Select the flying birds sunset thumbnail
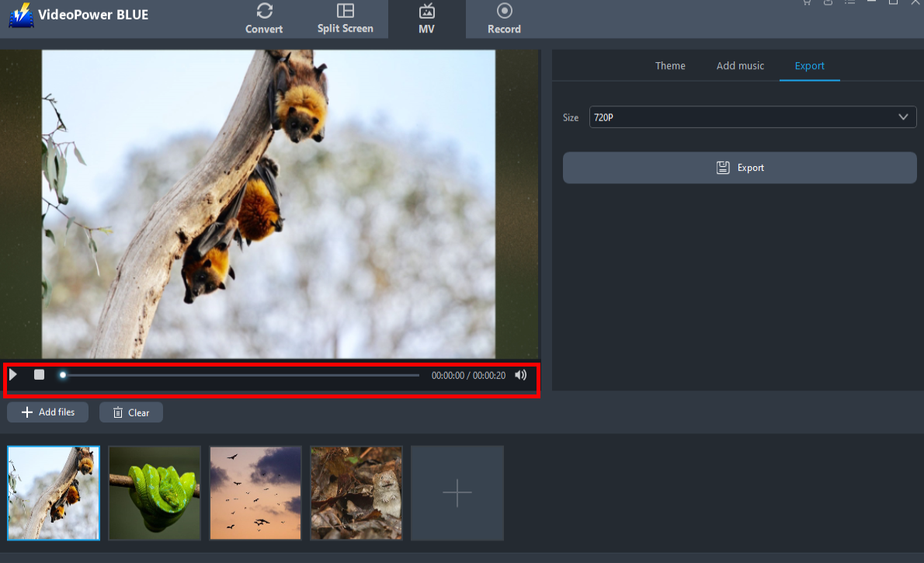Viewport: 924px width, 563px height. coord(255,492)
